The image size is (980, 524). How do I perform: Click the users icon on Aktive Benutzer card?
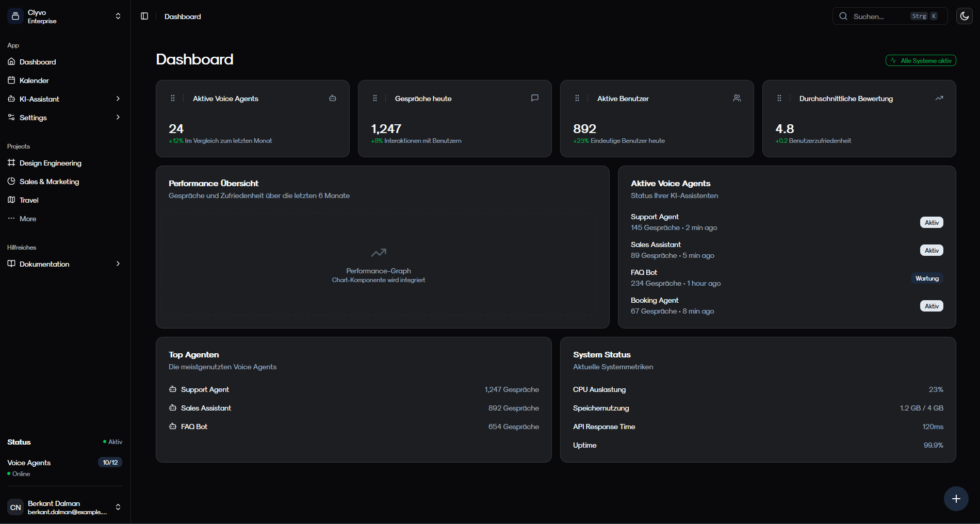(x=737, y=98)
